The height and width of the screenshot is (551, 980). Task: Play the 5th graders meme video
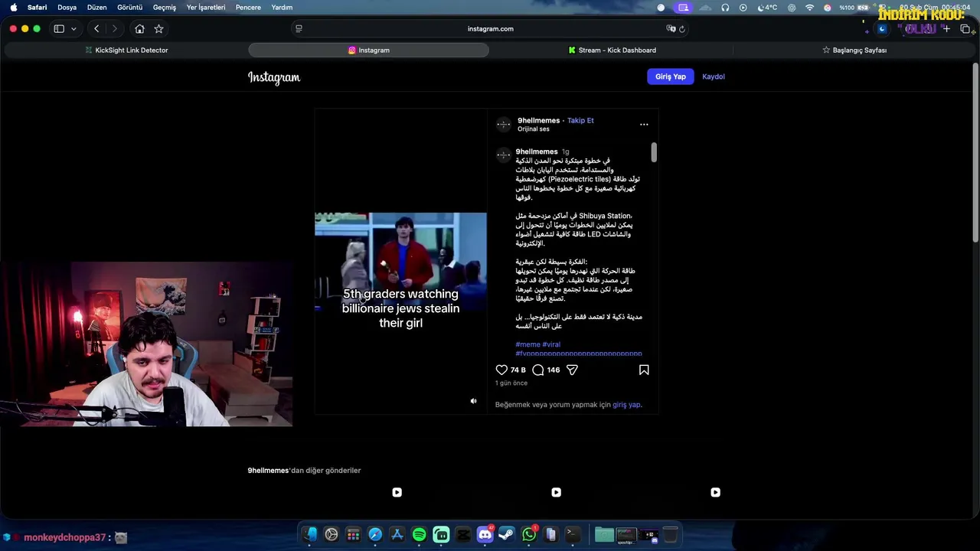(x=400, y=262)
